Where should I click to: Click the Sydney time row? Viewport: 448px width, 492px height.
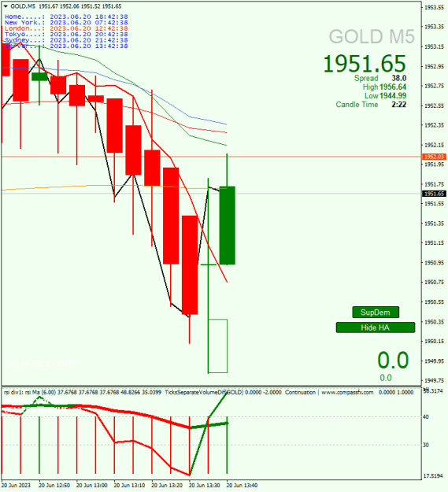[x=66, y=40]
